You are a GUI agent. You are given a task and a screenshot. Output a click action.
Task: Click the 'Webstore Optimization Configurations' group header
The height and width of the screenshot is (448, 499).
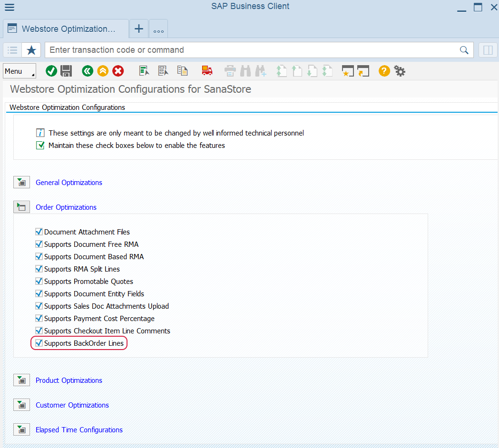67,107
